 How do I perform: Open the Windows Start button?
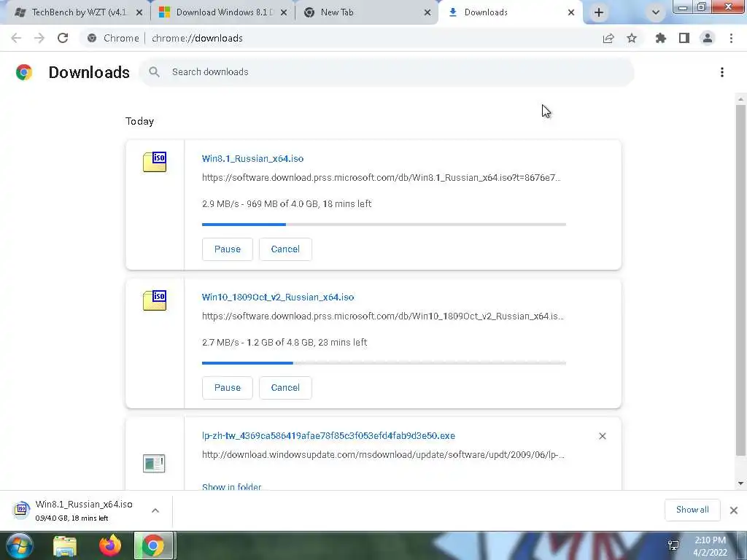19,545
